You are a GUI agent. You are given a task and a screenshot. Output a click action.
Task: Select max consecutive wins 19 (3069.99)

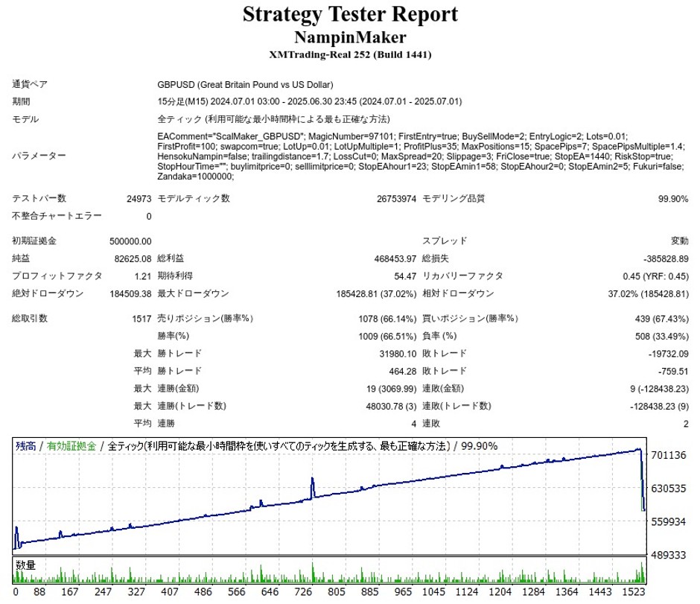point(391,389)
